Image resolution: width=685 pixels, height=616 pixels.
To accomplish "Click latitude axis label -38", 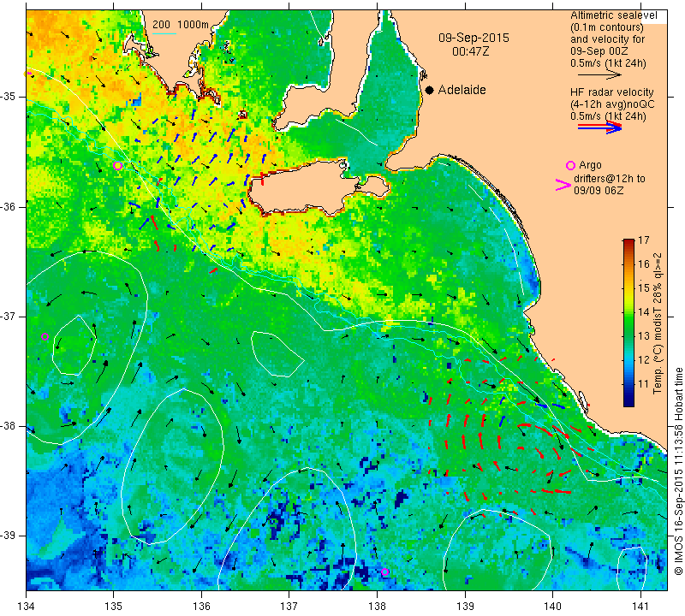I will (x=8, y=426).
